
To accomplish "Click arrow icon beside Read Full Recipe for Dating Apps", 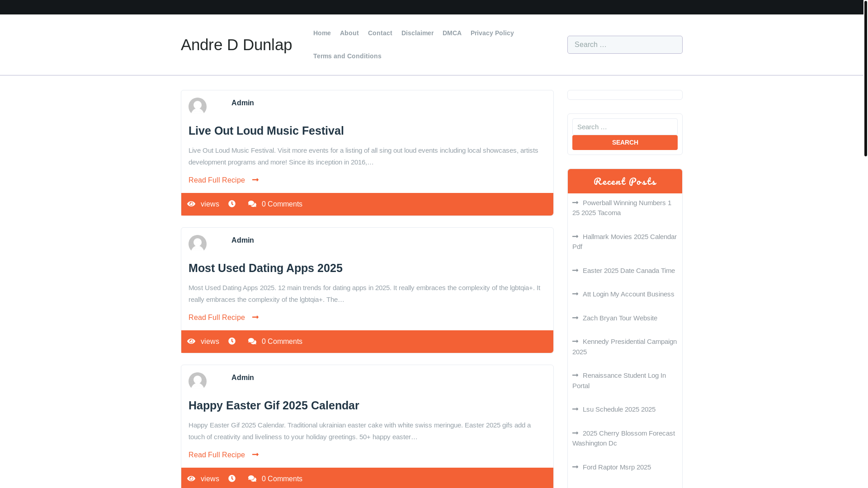I will (255, 317).
